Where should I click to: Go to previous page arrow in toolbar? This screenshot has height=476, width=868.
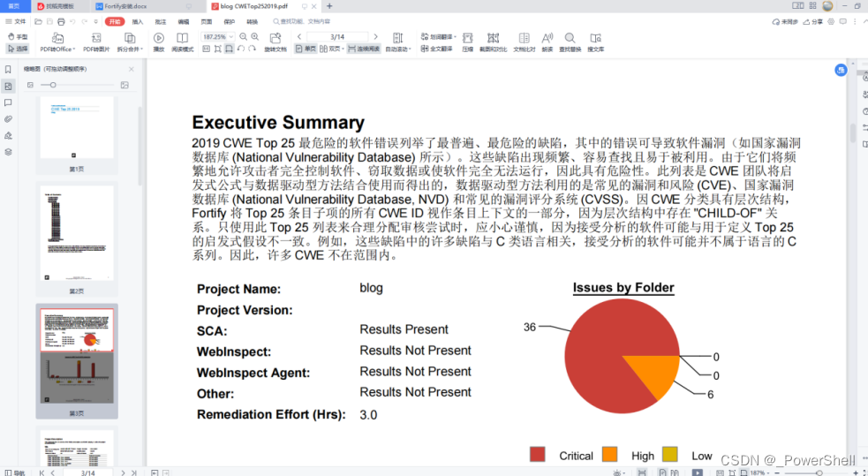pyautogui.click(x=299, y=36)
